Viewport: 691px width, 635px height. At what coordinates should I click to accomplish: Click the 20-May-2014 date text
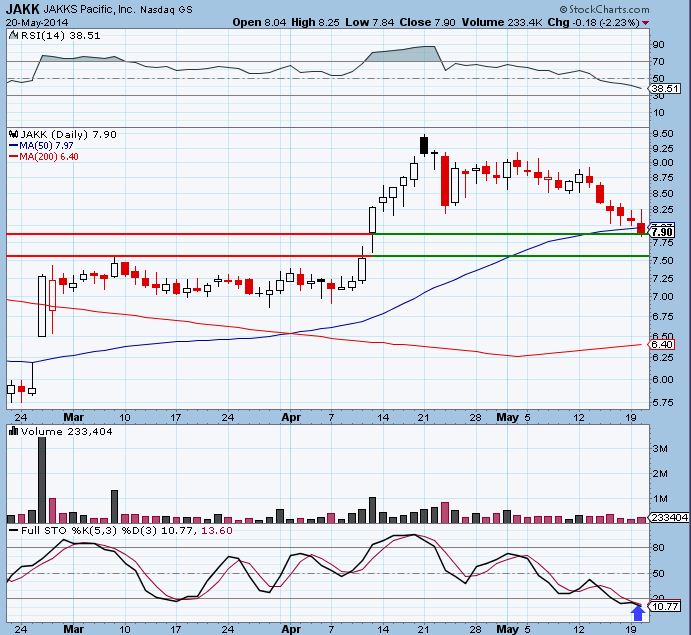point(37,22)
